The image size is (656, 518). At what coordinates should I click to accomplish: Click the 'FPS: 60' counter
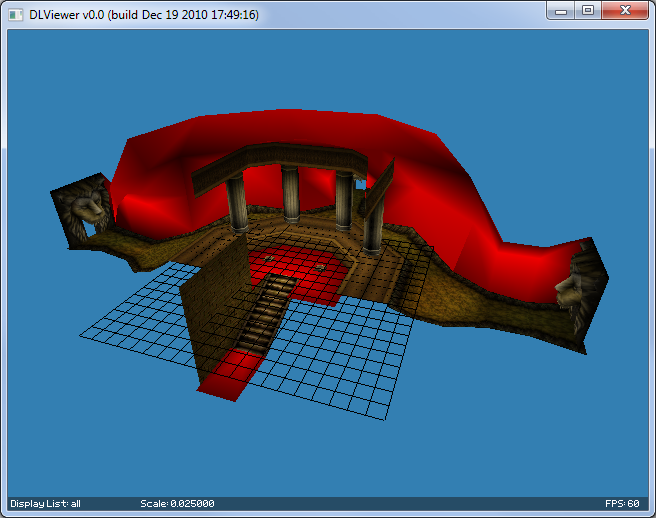(621, 503)
